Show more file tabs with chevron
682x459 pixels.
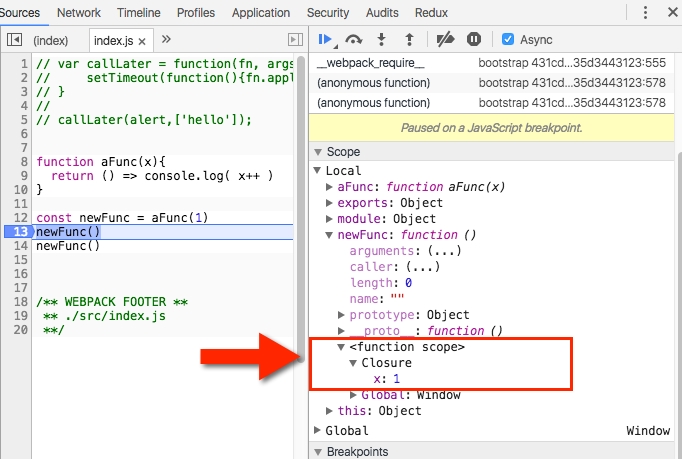tap(166, 40)
